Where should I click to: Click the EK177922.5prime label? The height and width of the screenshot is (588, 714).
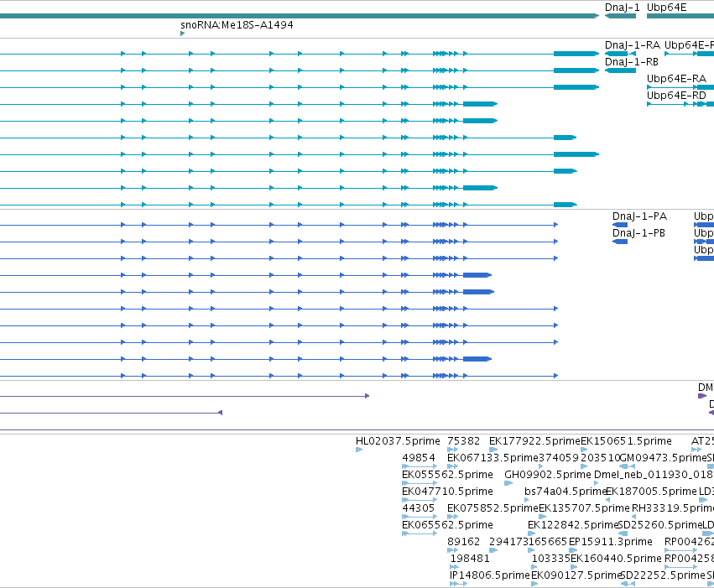pyautogui.click(x=534, y=441)
